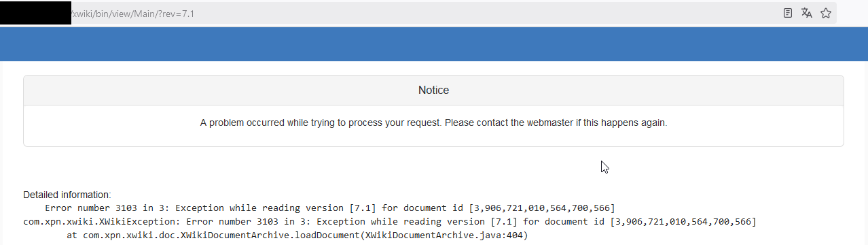Click blank toolbar area right of star icon

pyautogui.click(x=852, y=13)
